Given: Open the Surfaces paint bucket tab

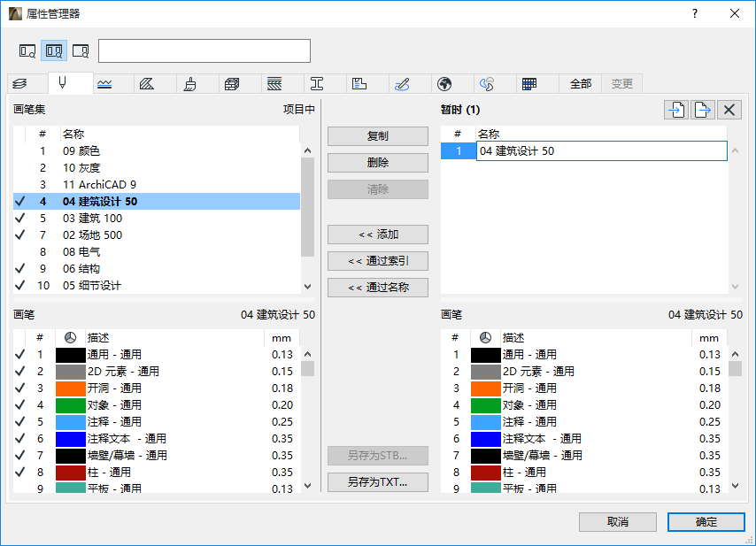Looking at the screenshot, I should click(190, 84).
